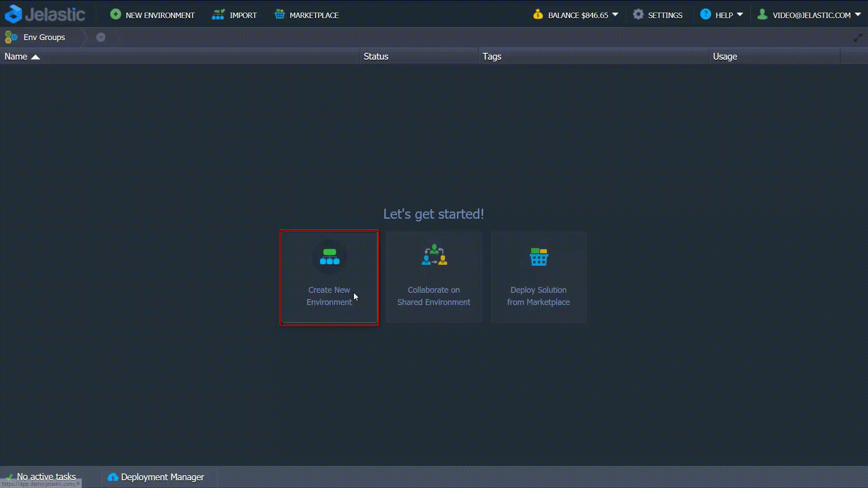Click the Jelastic logo

pyautogui.click(x=45, y=14)
